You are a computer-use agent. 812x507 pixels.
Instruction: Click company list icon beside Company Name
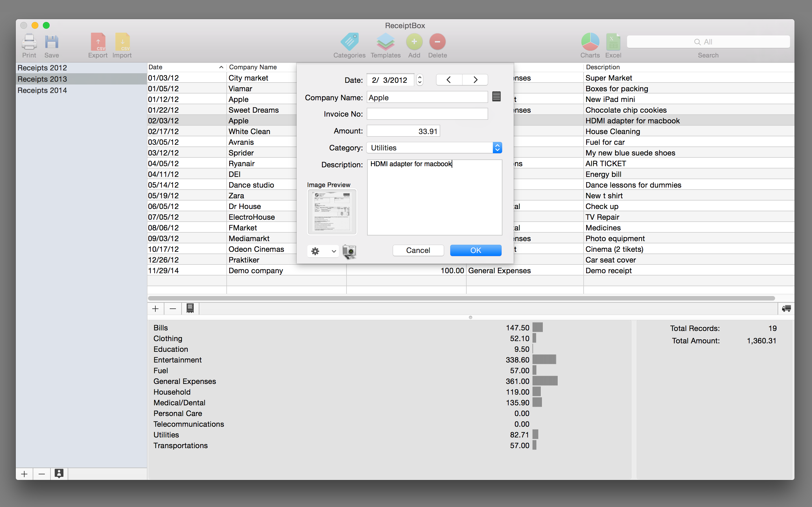(x=496, y=97)
